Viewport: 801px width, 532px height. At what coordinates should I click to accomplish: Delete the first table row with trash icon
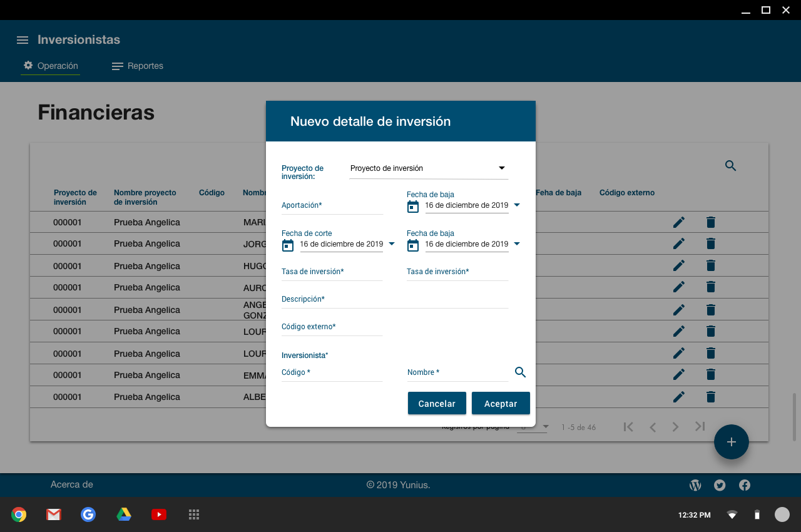(x=710, y=222)
